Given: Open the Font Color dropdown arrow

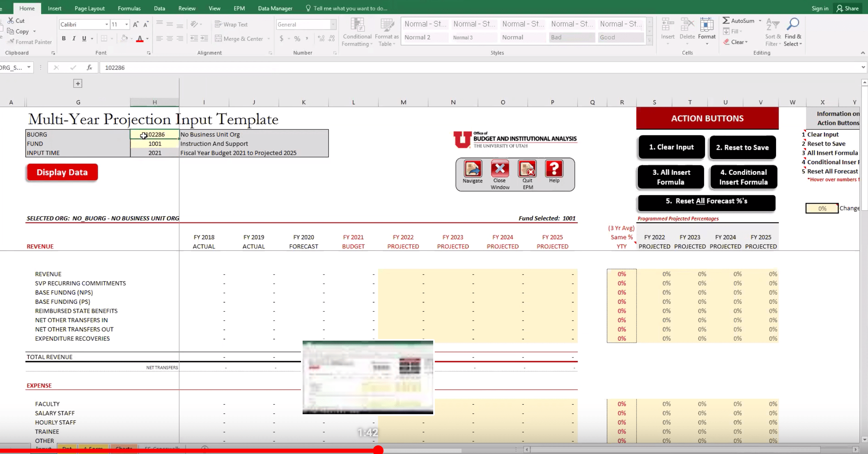Looking at the screenshot, I should pos(147,39).
